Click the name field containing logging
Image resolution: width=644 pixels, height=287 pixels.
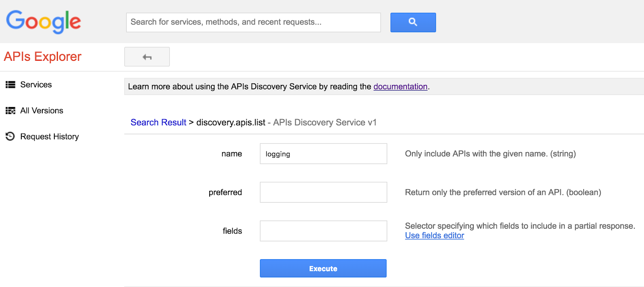click(324, 154)
